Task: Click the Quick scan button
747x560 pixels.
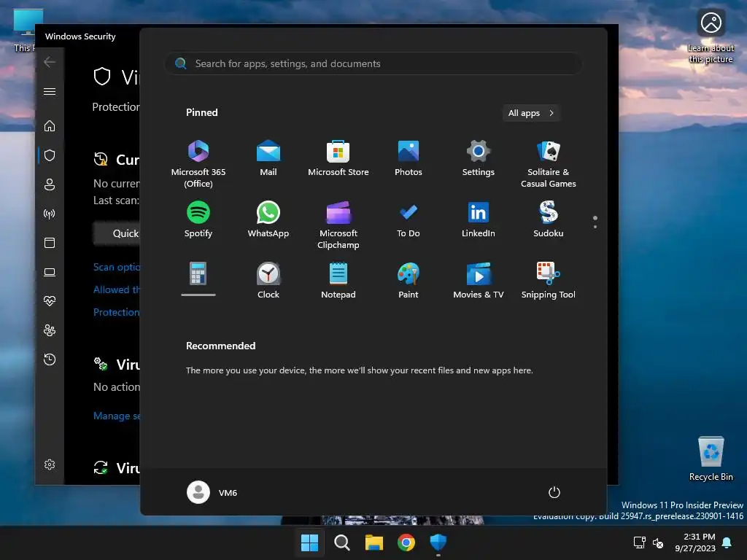Action: point(117,233)
